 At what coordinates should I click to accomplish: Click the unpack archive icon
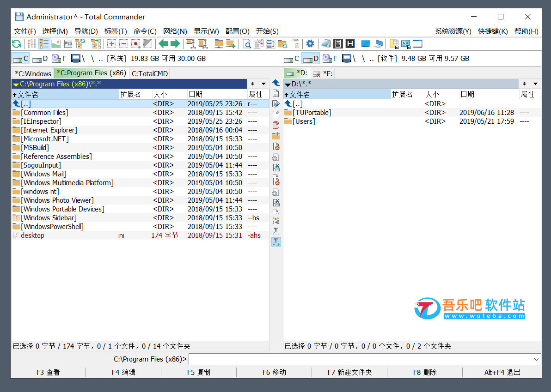click(x=203, y=44)
